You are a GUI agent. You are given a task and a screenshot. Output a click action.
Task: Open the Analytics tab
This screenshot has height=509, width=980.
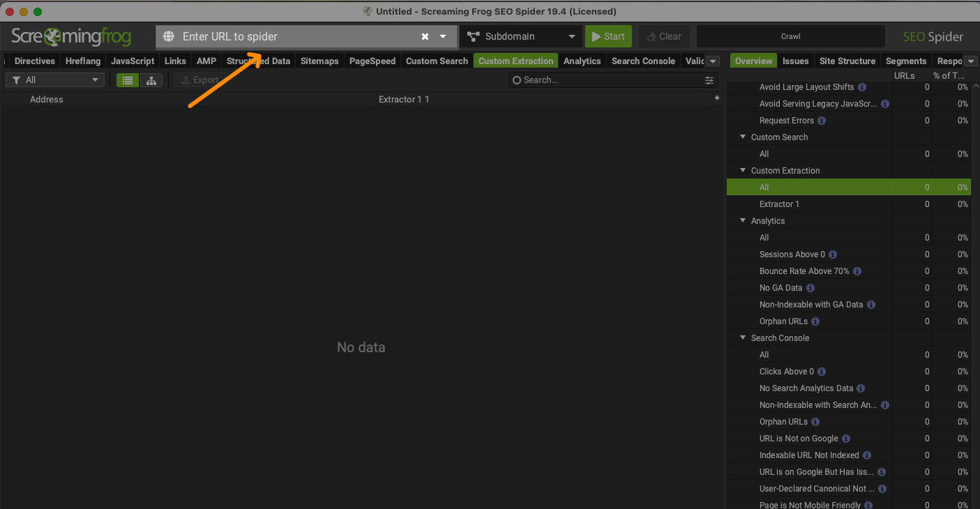pyautogui.click(x=582, y=61)
